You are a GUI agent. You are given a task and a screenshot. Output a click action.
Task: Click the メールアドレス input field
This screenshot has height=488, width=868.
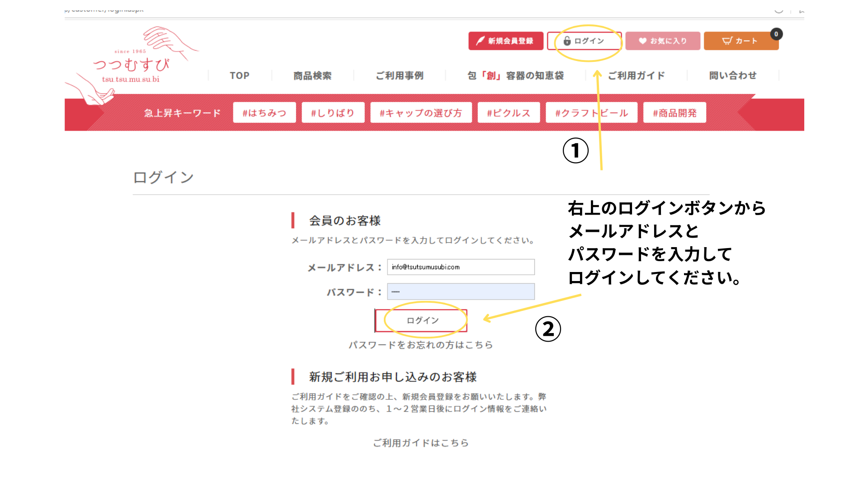tap(461, 267)
